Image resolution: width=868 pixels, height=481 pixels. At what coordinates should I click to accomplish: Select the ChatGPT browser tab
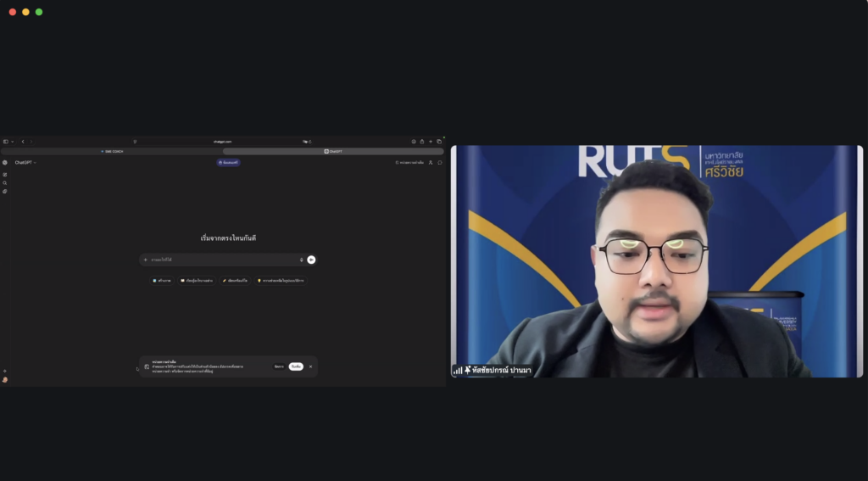point(333,151)
